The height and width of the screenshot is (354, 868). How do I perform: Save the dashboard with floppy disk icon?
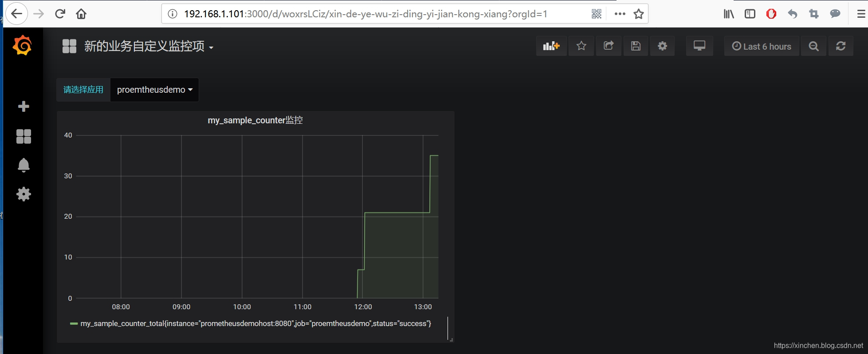pyautogui.click(x=636, y=46)
